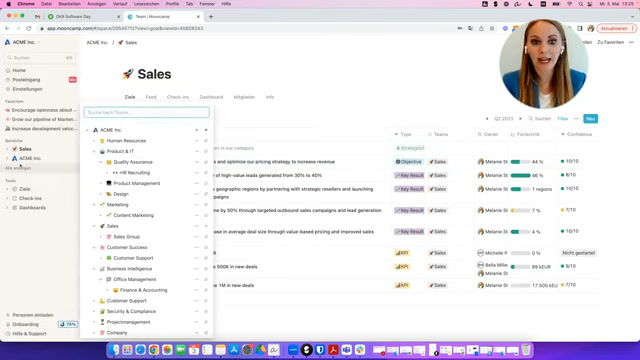The width and height of the screenshot is (640, 360).
Task: Open a new Chrome tab
Action: [x=211, y=17]
